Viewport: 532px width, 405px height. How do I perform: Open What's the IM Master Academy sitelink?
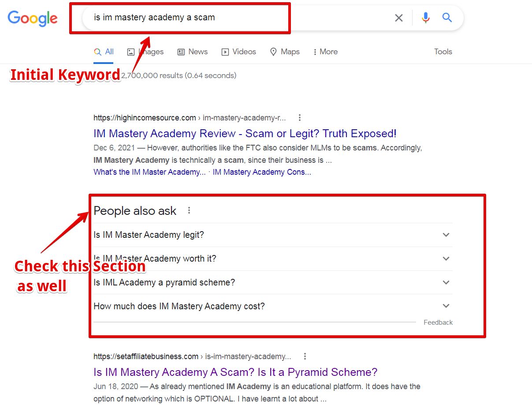[x=149, y=172]
